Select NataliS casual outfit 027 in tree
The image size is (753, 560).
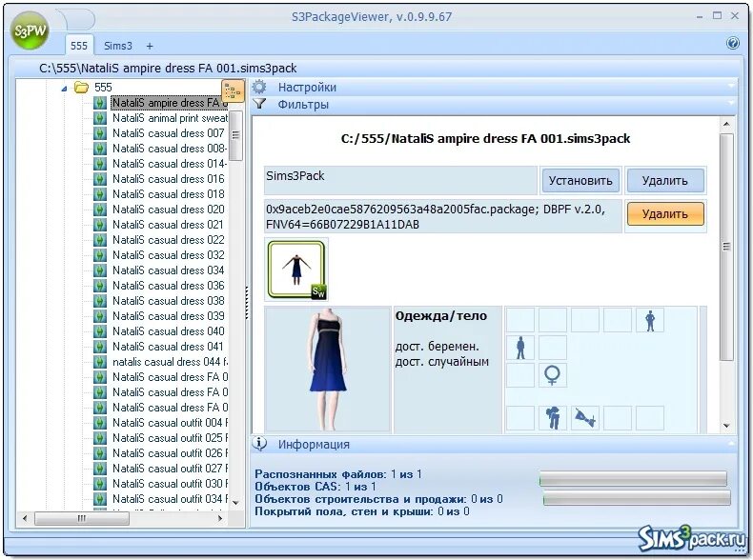coord(170,469)
